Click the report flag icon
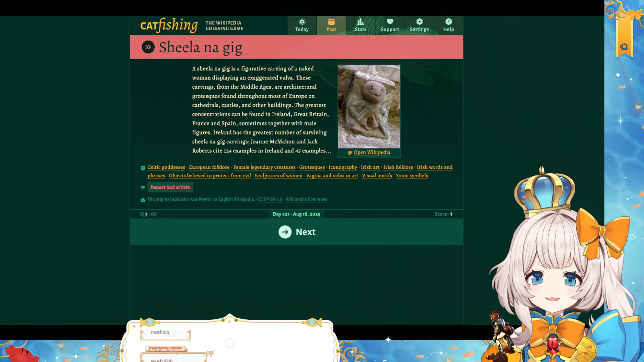Screen dimensions: 644x362 (143, 188)
